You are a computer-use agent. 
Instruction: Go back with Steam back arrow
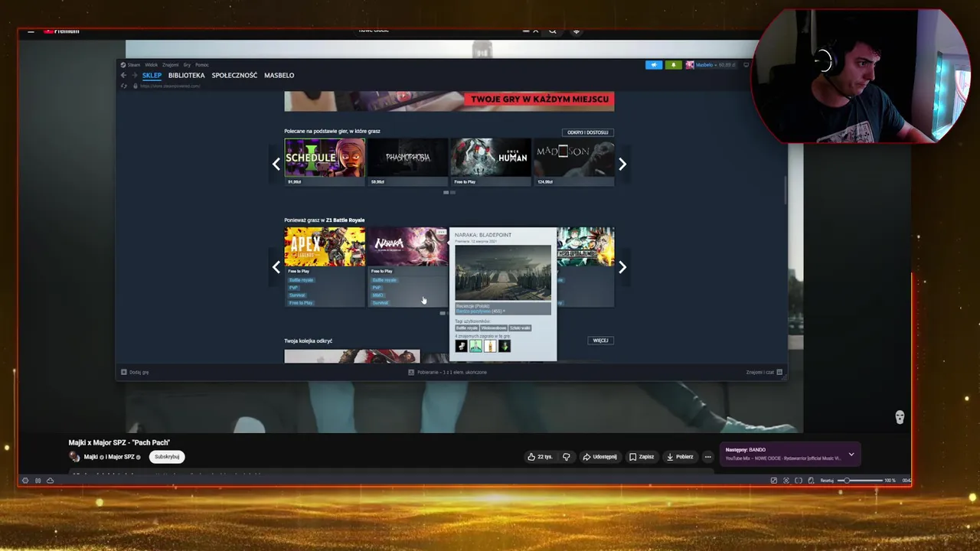pos(124,75)
